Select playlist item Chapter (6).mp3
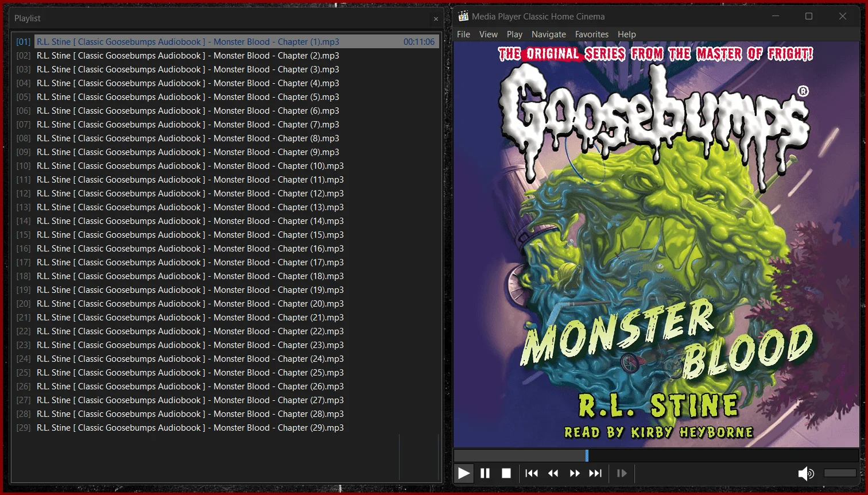Image resolution: width=868 pixels, height=495 pixels. click(237, 111)
